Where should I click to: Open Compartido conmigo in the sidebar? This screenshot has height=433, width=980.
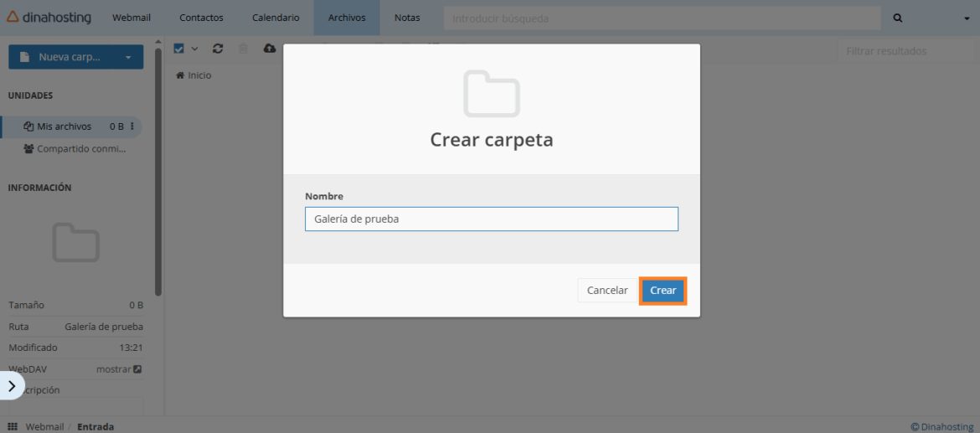(75, 149)
